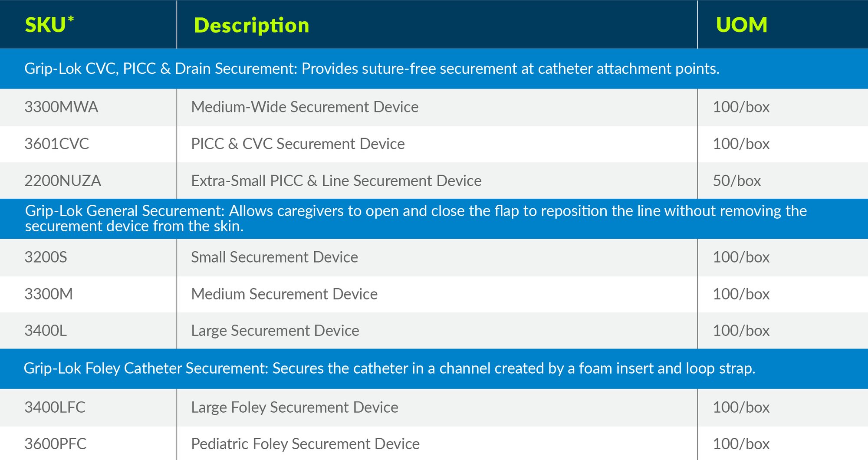Select Medium-Wide Securement Device description
This screenshot has height=460, width=868.
click(x=305, y=107)
